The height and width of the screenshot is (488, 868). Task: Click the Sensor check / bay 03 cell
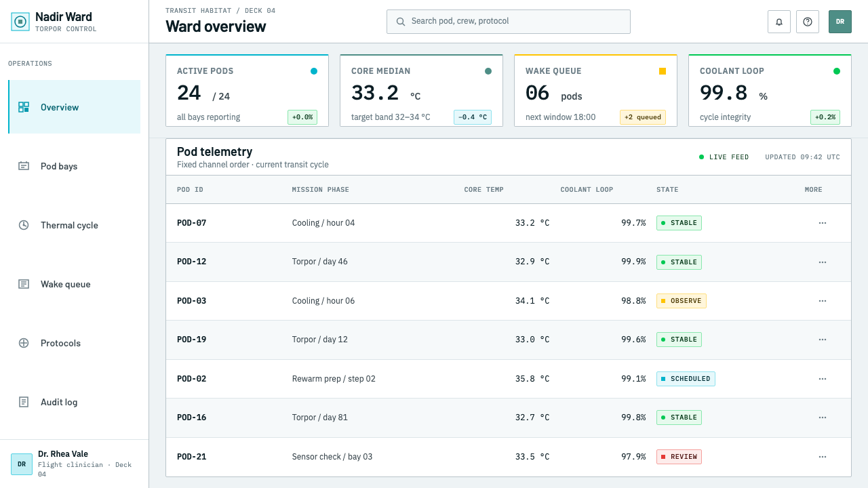pos(332,457)
